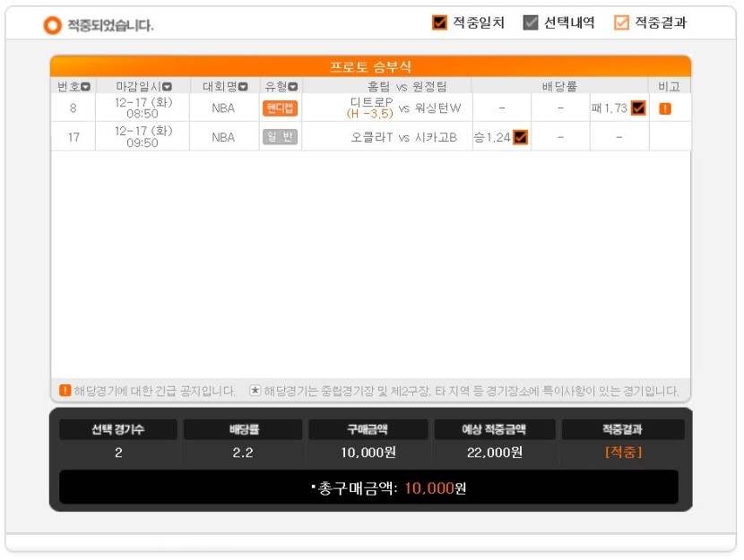Open the 유형 column filter arrow
This screenshot has width=744, height=560.
tap(293, 87)
